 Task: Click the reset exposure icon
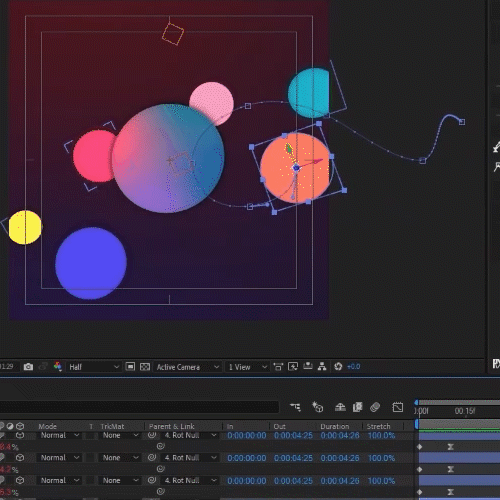(x=338, y=367)
